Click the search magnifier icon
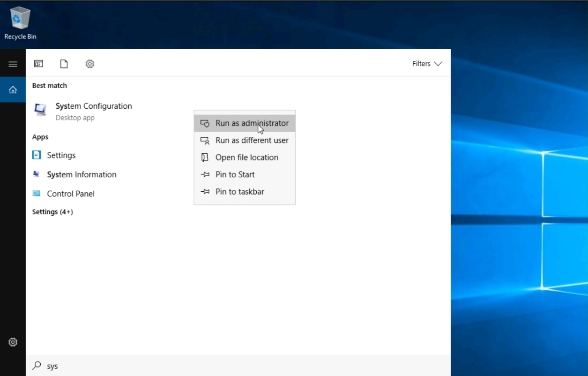Viewport: 588px width, 376px height. click(37, 366)
